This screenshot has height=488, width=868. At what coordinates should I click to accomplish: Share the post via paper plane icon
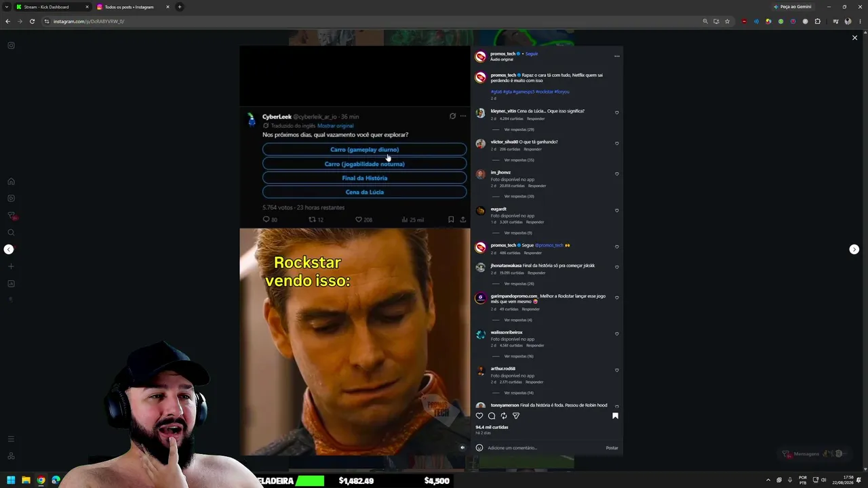(x=516, y=416)
